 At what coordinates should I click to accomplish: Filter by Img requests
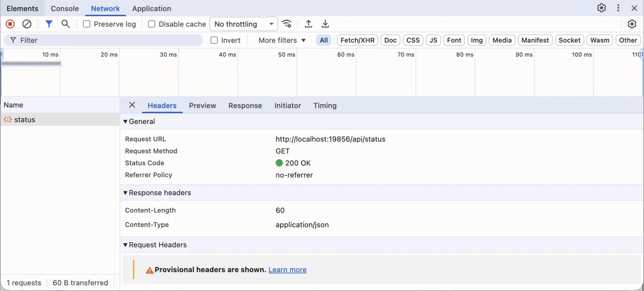tap(477, 40)
